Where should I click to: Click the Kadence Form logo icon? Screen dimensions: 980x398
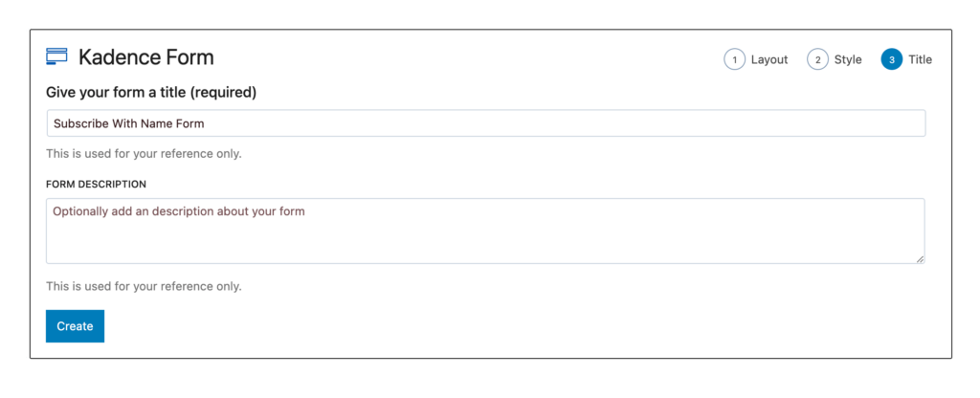pyautogui.click(x=56, y=57)
